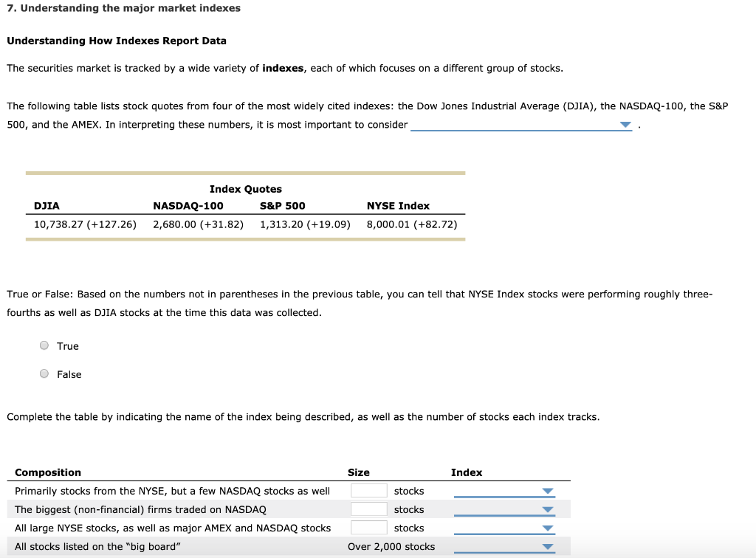Expand the Index dropdown for the big board row

click(546, 545)
